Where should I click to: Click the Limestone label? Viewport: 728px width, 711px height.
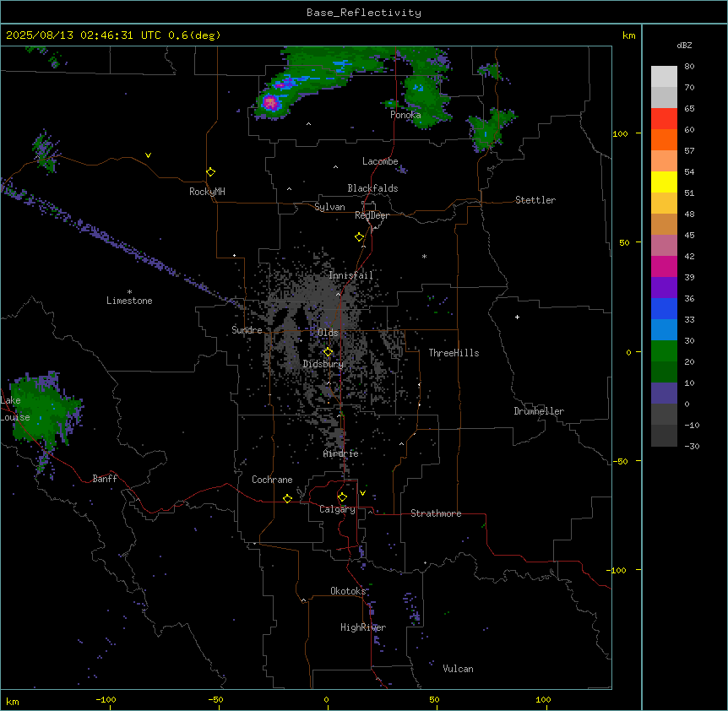pyautogui.click(x=129, y=301)
